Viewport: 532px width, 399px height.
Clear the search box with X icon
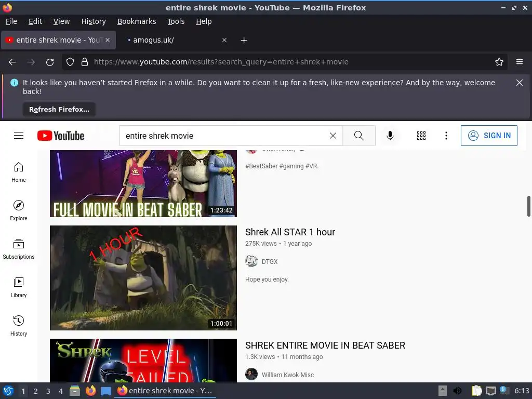click(x=333, y=136)
